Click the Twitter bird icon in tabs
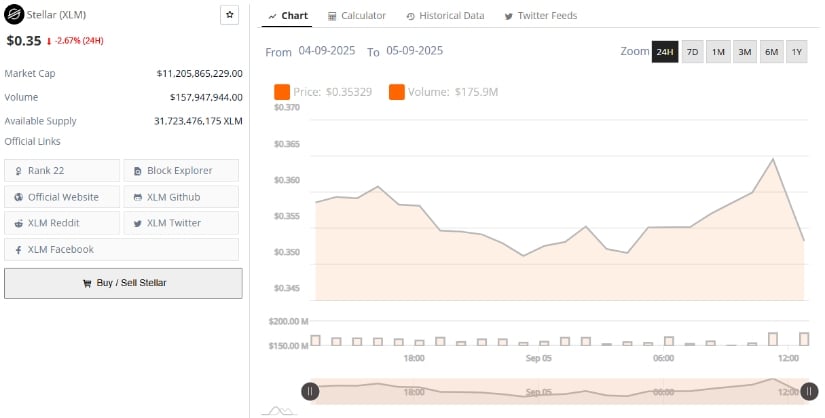825x418 pixels. (x=508, y=16)
